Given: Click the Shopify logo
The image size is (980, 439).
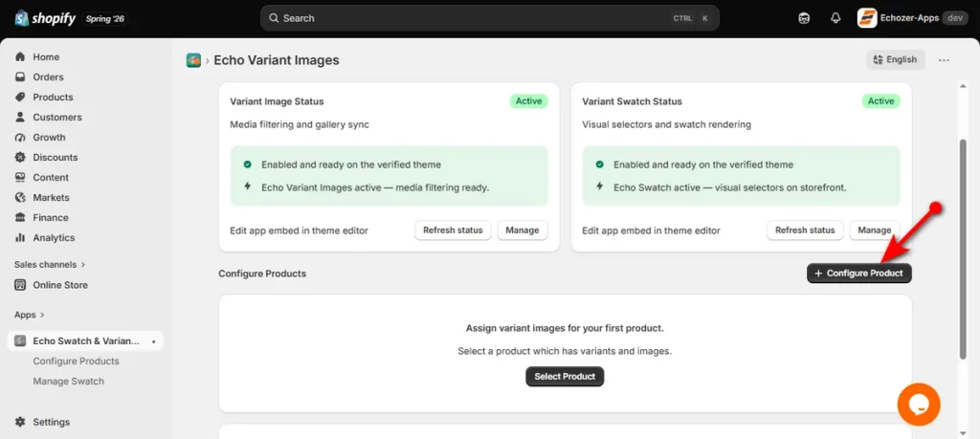Looking at the screenshot, I should [x=45, y=18].
